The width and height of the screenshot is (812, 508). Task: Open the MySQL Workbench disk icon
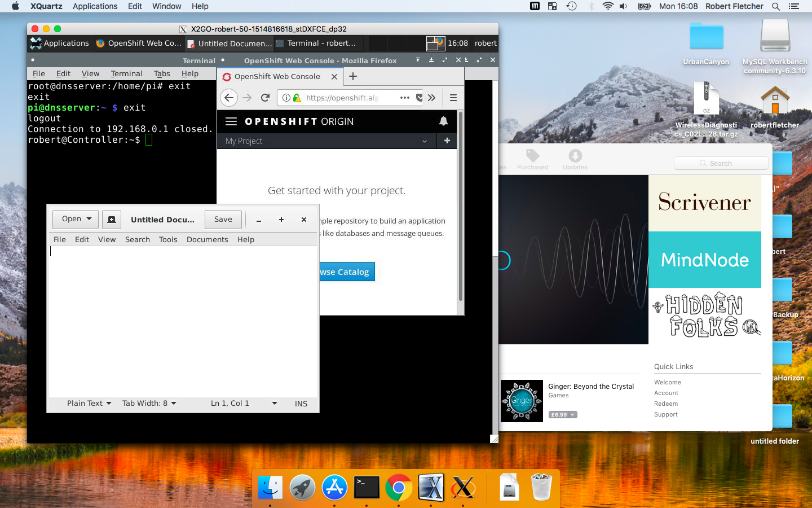tap(775, 36)
